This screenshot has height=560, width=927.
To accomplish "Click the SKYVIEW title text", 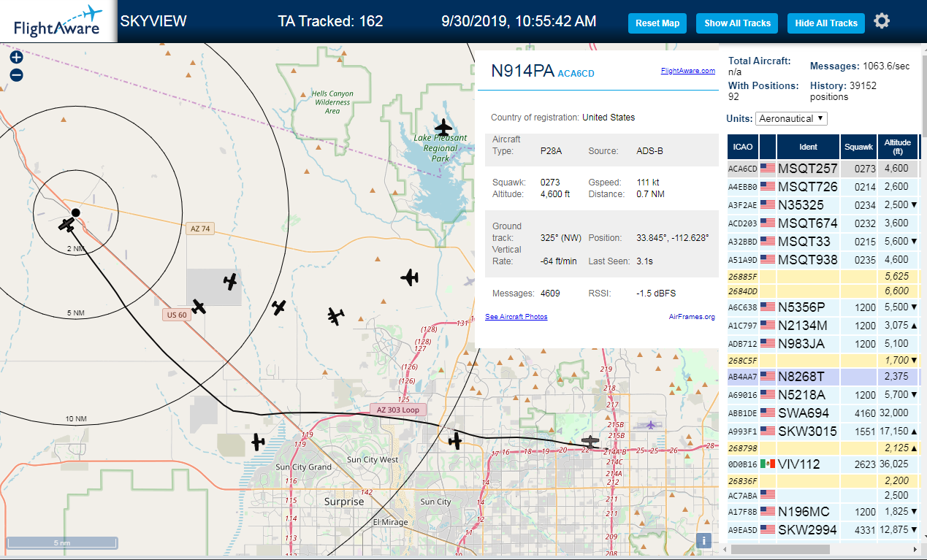I will [x=153, y=21].
